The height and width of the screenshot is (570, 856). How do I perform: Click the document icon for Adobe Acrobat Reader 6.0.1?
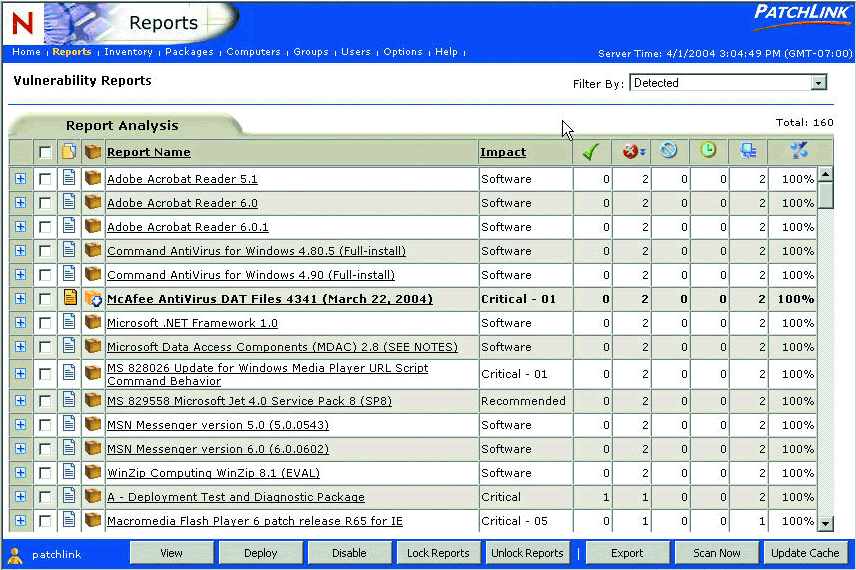tap(69, 226)
